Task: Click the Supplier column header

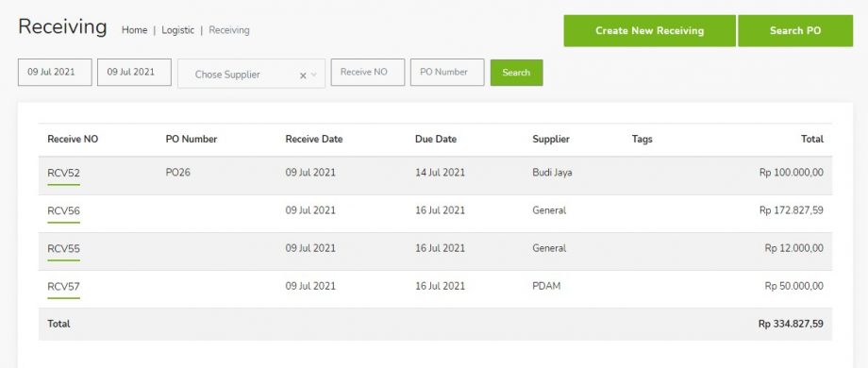Action: pos(551,140)
